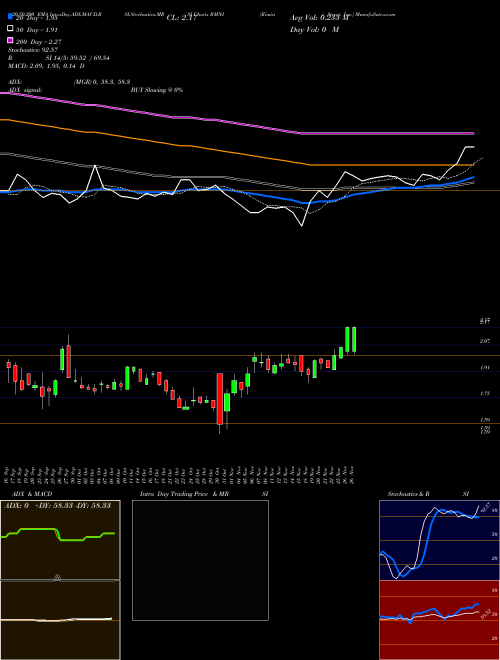The image size is (500, 660).
Task: Click the magenta 200 Day moving average line
Action: tap(237, 122)
